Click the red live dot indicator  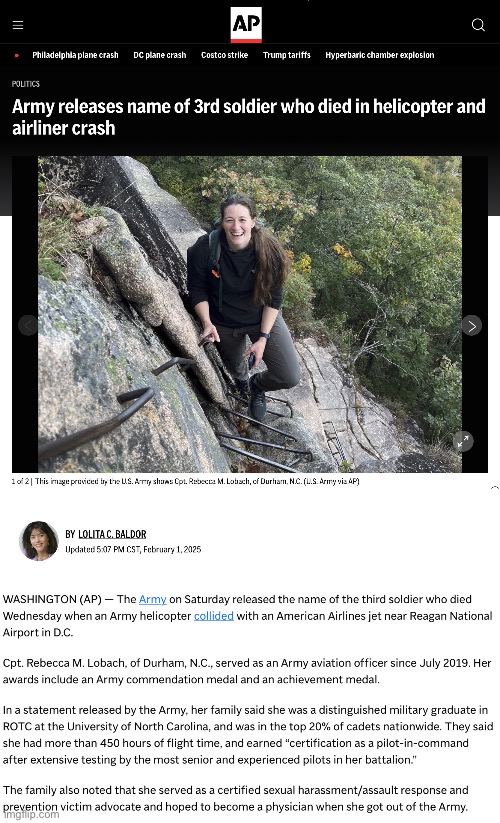point(17,55)
